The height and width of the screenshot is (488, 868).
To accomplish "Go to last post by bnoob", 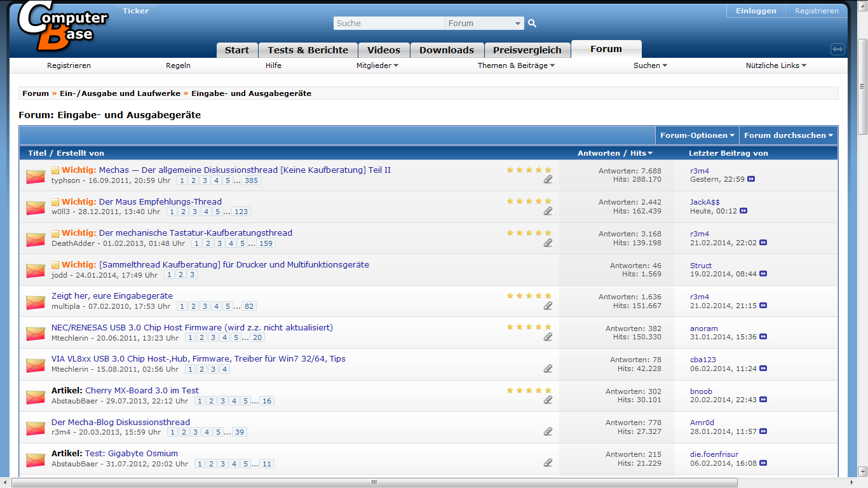I will [x=763, y=400].
